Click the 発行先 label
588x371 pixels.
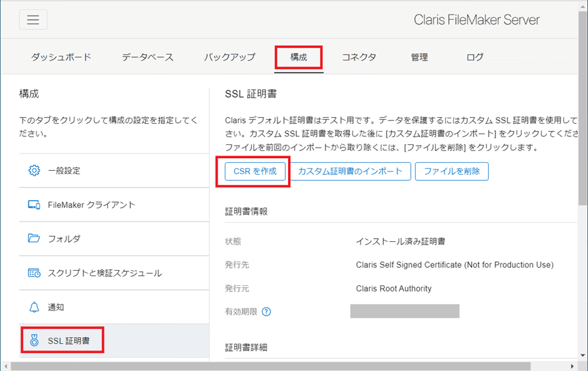click(x=237, y=265)
